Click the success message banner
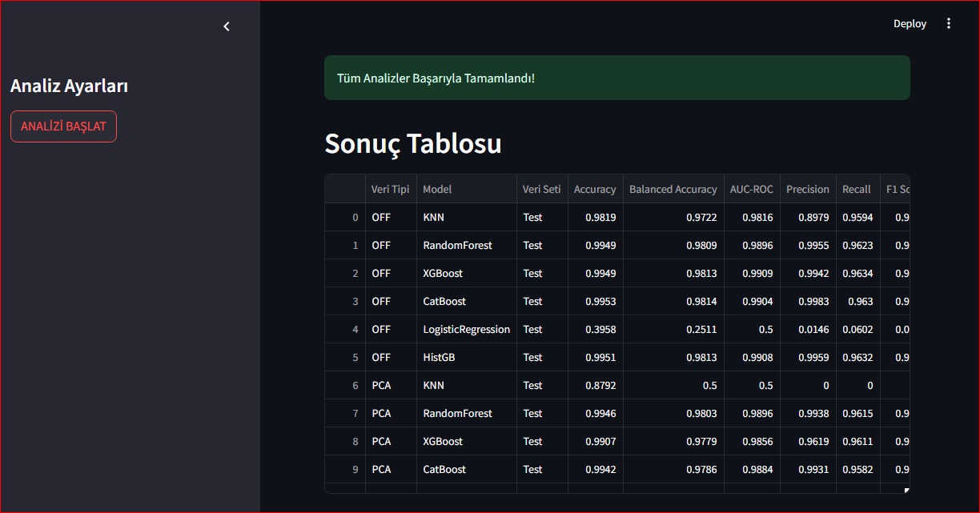The width and height of the screenshot is (980, 513). click(x=617, y=78)
